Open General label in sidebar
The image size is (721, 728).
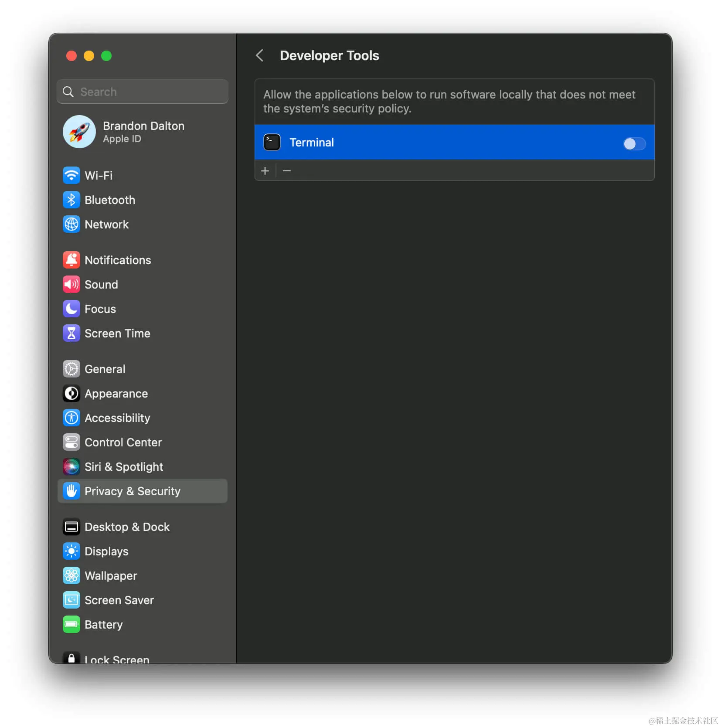105,369
